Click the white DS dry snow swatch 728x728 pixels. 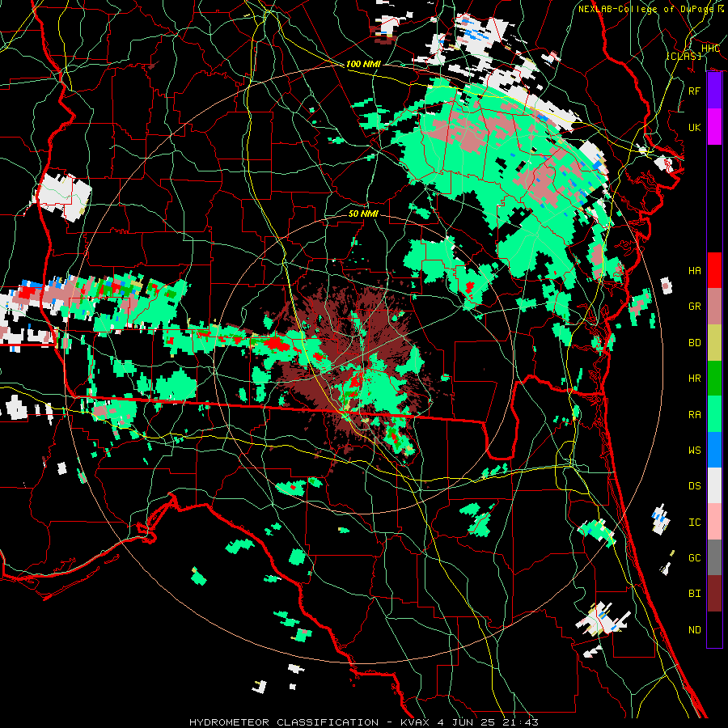714,485
